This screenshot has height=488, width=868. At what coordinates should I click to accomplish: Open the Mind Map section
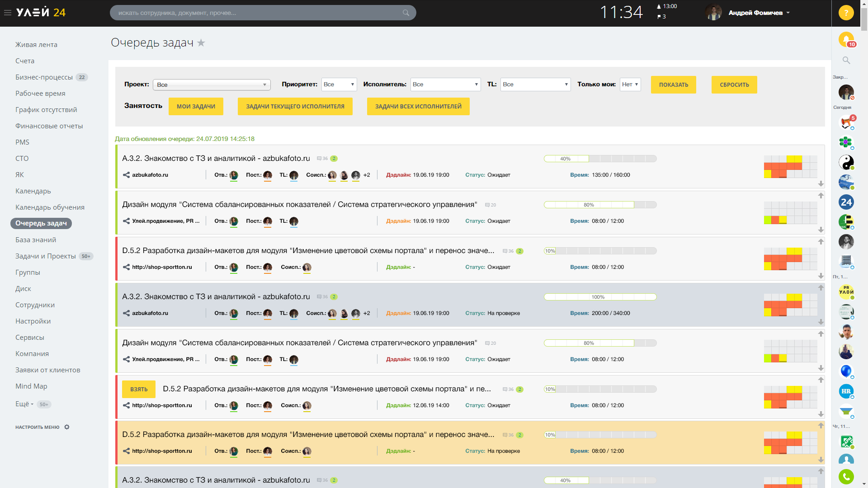click(x=31, y=385)
